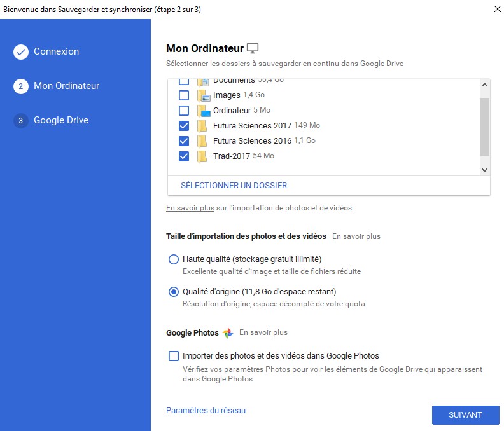Click the Images folder icon
The width and height of the screenshot is (504, 431).
(203, 95)
